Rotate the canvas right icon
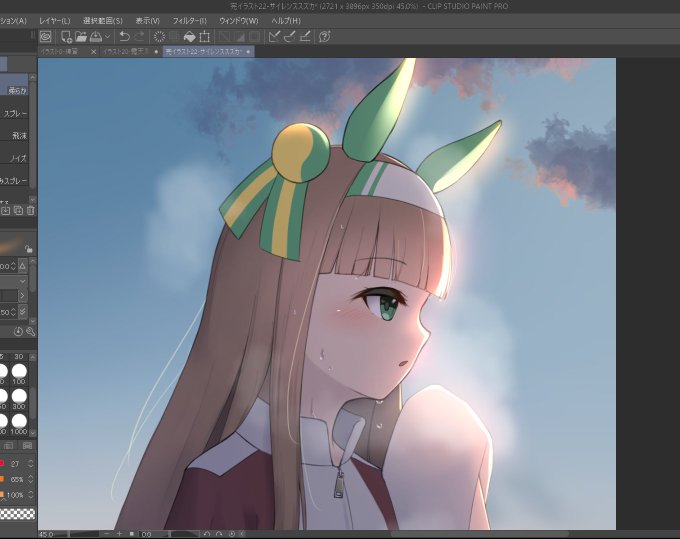 click(x=219, y=534)
